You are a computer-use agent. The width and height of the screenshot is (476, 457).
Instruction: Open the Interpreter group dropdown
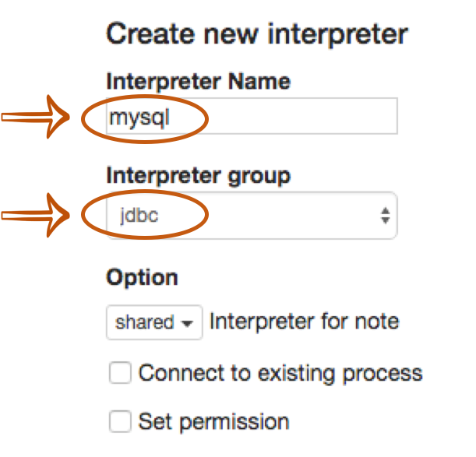coord(251,216)
